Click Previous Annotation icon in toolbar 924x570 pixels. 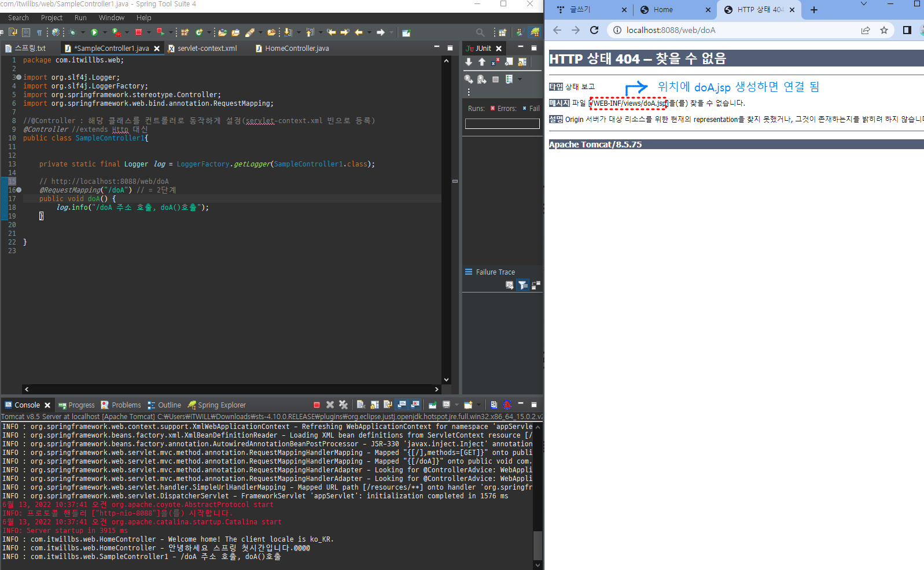[x=310, y=32]
